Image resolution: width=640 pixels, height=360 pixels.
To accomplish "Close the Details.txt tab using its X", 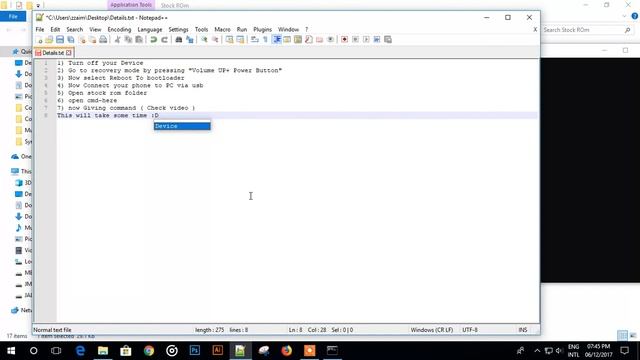I will coord(69,53).
